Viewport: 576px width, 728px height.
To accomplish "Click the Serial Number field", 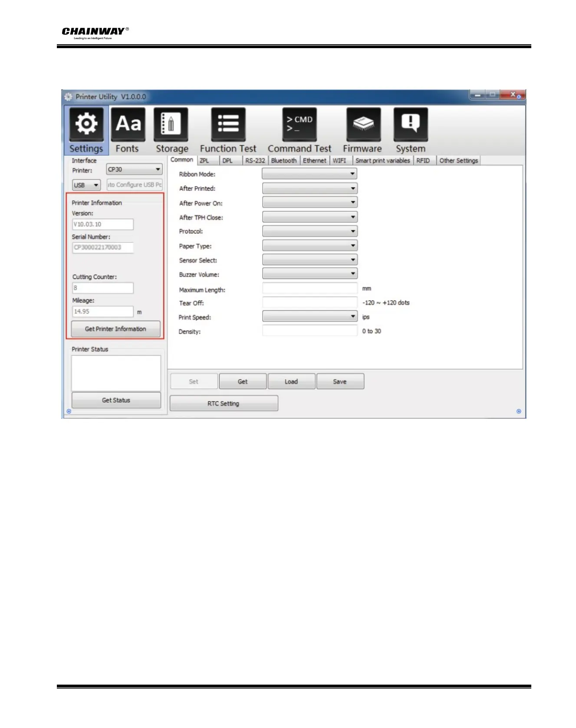I will 102,248.
